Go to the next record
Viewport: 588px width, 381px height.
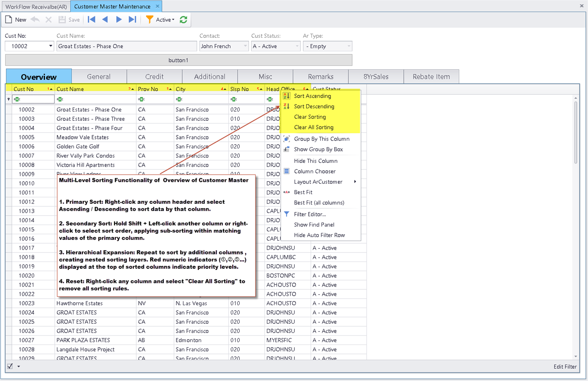point(119,19)
